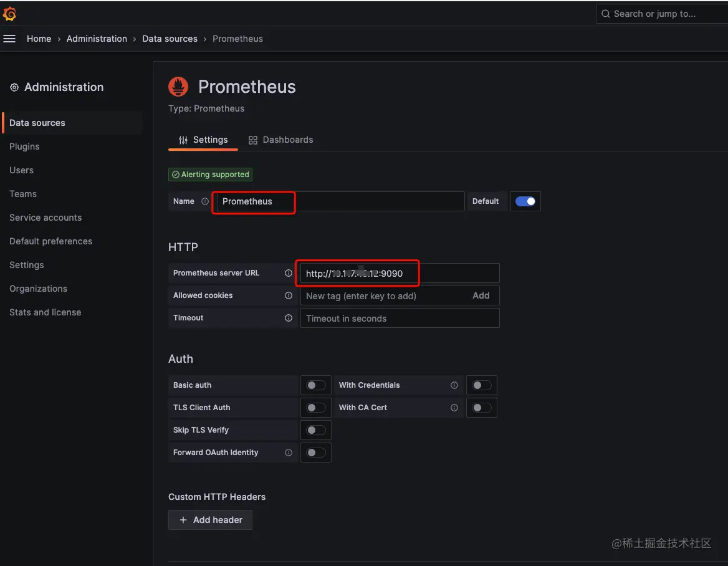Go to Home breadcrumb
The height and width of the screenshot is (566, 728).
click(x=39, y=39)
